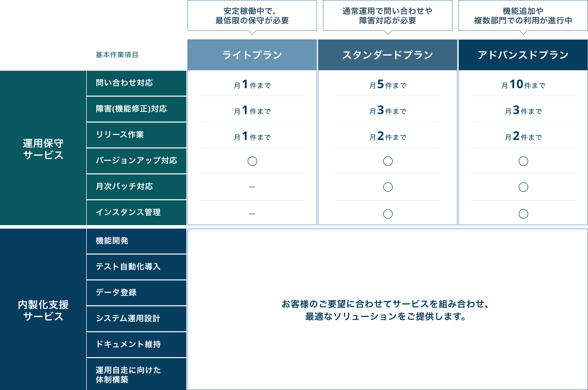Click ライトプラン 問い合わせ対応 月1件まで cell
This screenshot has width=588, height=390.
[252, 84]
